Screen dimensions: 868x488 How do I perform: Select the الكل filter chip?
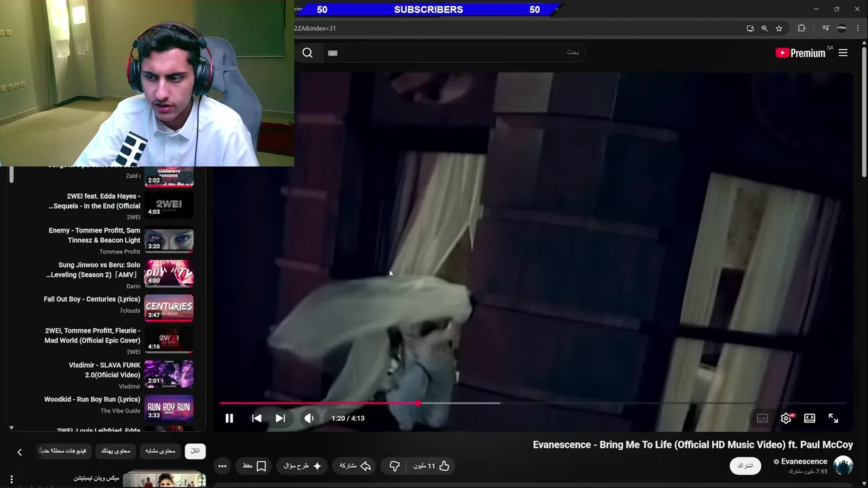click(x=195, y=451)
